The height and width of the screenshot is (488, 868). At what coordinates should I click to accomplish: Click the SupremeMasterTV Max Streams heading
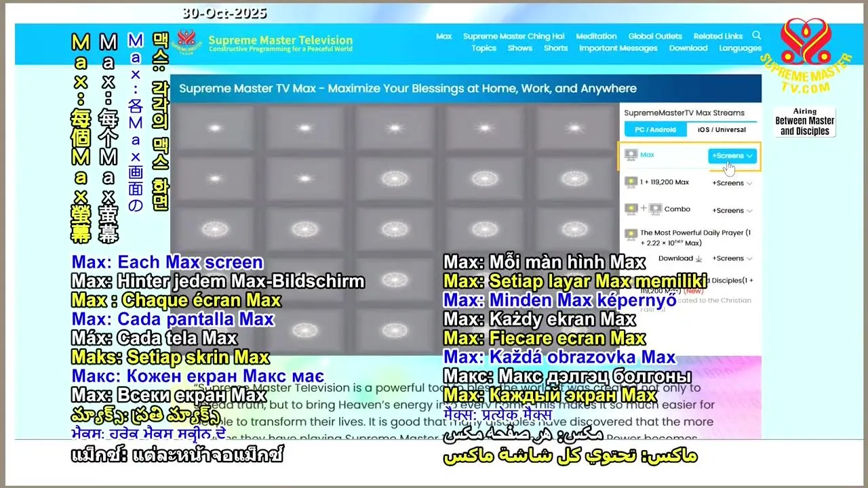point(684,113)
